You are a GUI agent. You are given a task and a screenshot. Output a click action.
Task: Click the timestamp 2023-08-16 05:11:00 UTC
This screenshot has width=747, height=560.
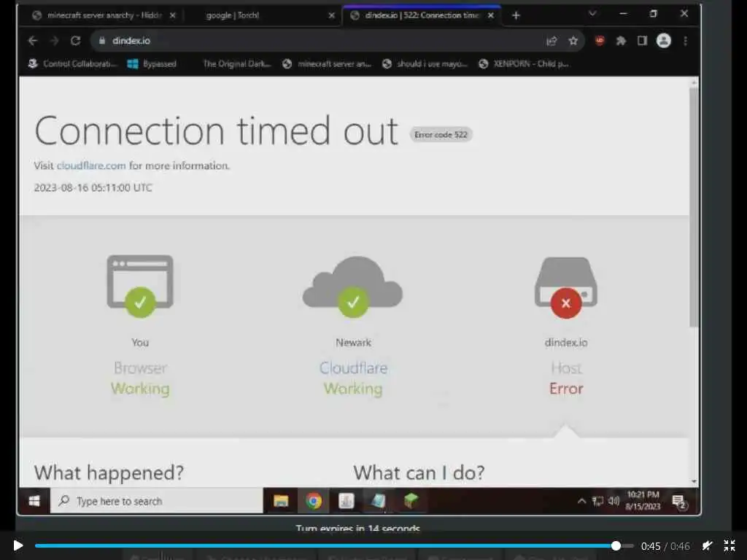[x=93, y=187]
